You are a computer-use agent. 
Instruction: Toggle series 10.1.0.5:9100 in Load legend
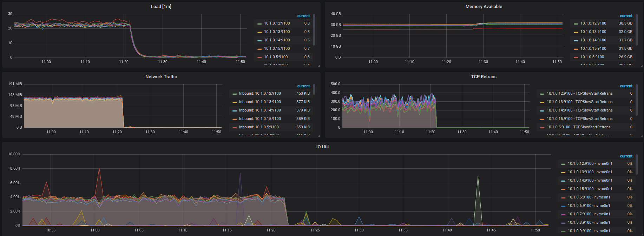click(x=276, y=57)
